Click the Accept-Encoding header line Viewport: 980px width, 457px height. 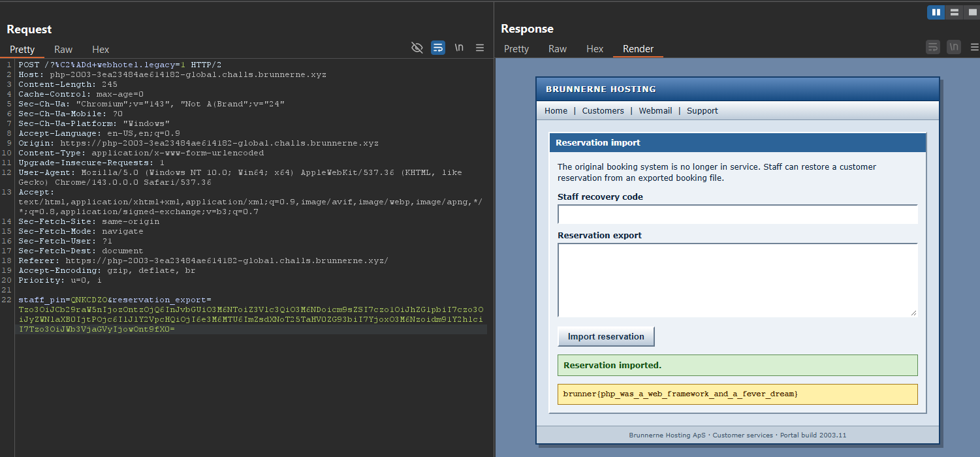(107, 270)
